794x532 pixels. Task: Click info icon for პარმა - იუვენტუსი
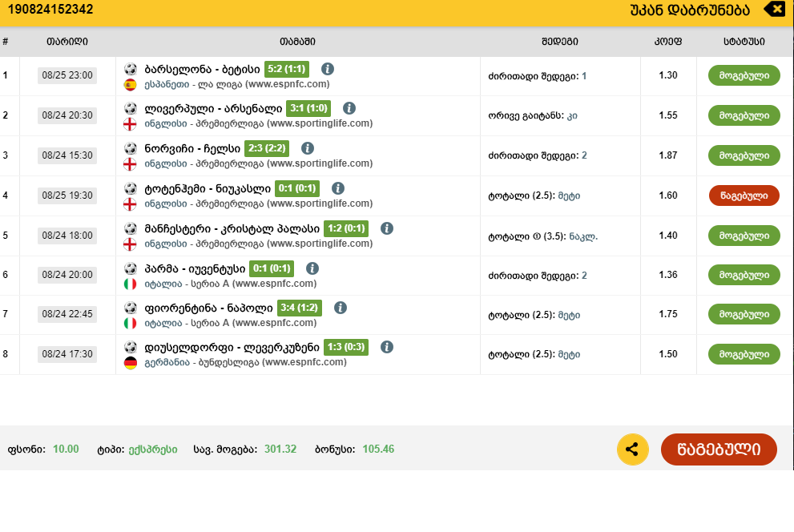click(x=312, y=268)
